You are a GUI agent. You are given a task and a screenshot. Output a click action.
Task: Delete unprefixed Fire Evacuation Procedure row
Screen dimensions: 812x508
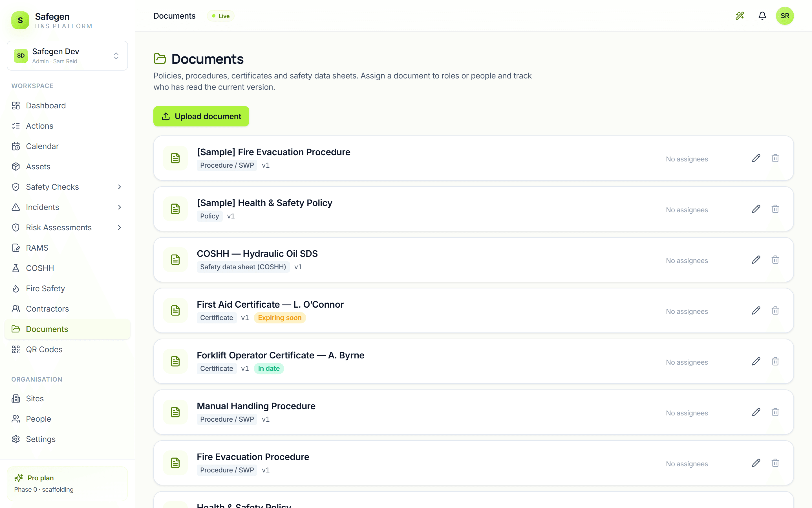click(775, 463)
